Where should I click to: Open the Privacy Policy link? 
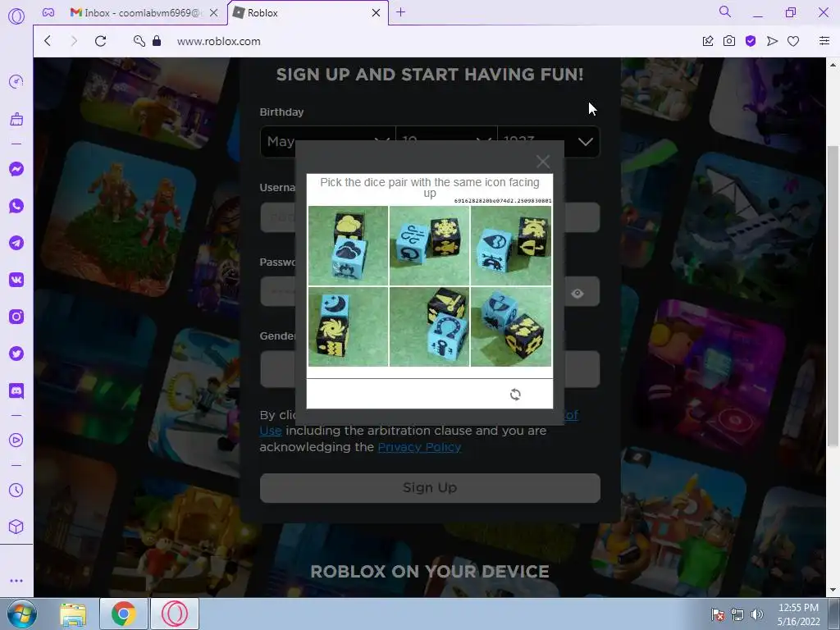click(419, 447)
